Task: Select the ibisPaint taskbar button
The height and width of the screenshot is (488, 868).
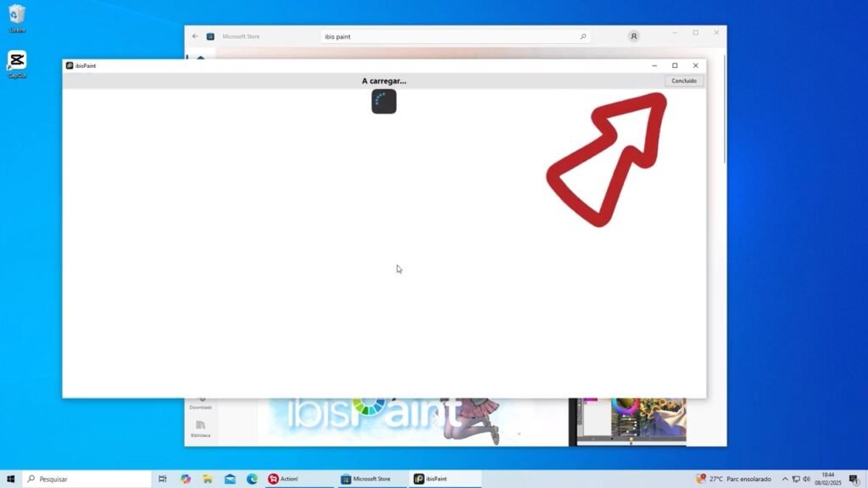Action: pyautogui.click(x=445, y=480)
